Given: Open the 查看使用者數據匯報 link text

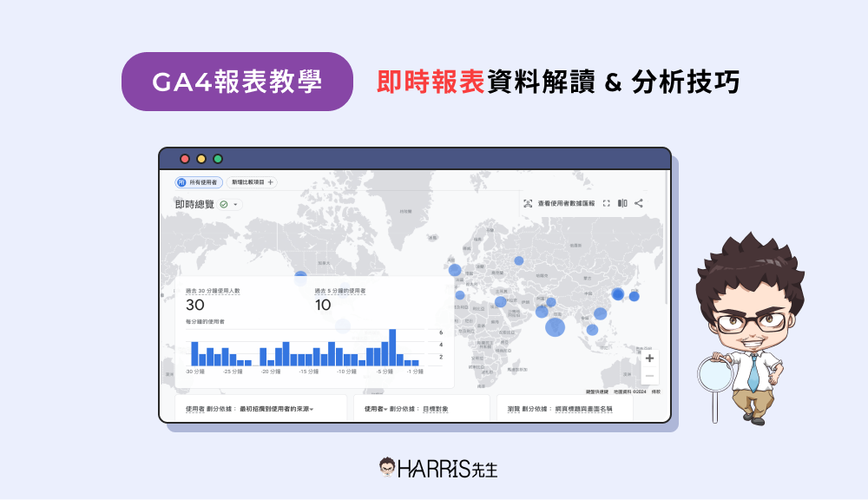Looking at the screenshot, I should (566, 204).
